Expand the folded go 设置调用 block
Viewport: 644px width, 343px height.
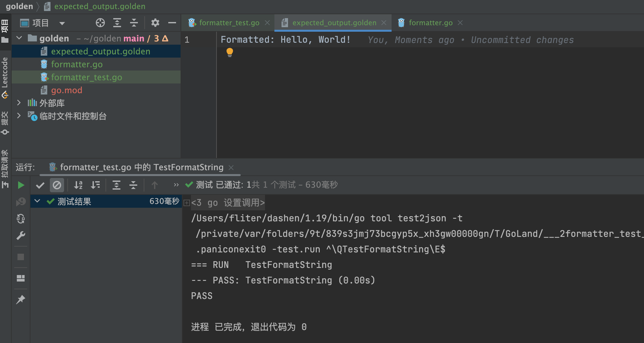click(x=187, y=203)
